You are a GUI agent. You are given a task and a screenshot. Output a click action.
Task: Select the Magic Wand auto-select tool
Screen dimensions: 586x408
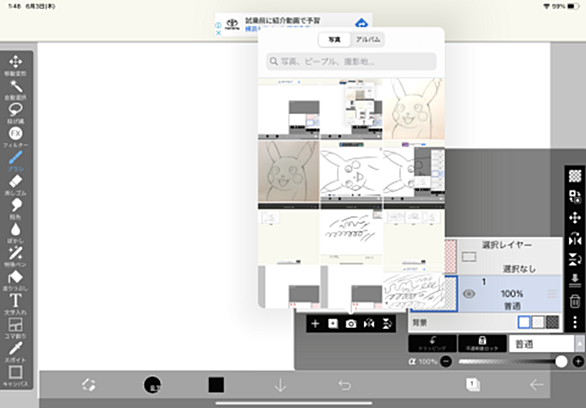(15, 90)
